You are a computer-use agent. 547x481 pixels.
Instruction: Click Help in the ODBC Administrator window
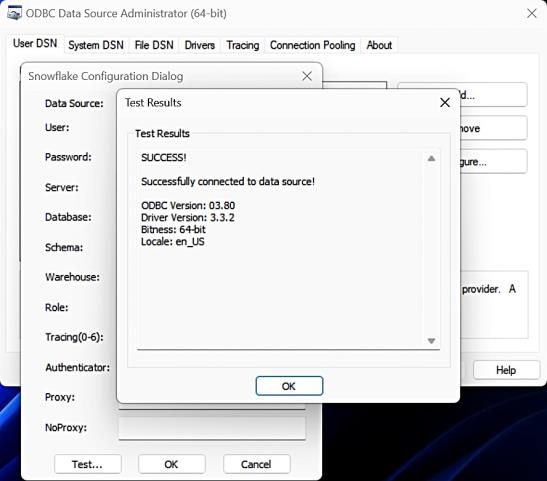tap(506, 370)
